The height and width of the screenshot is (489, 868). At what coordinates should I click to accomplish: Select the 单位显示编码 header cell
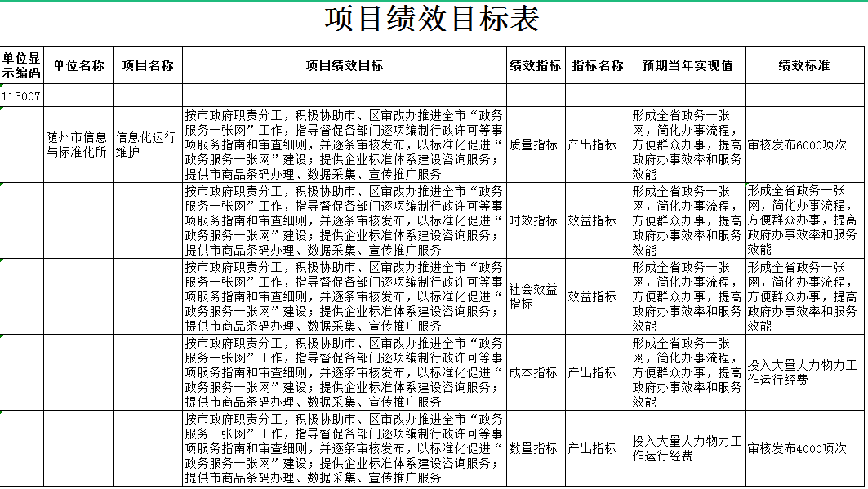click(21, 65)
